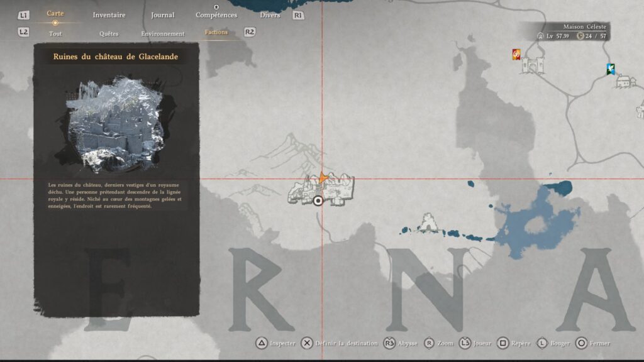The width and height of the screenshot is (644, 362).
Task: Click the house level icon beside Lv 57.39
Action: pyautogui.click(x=540, y=36)
